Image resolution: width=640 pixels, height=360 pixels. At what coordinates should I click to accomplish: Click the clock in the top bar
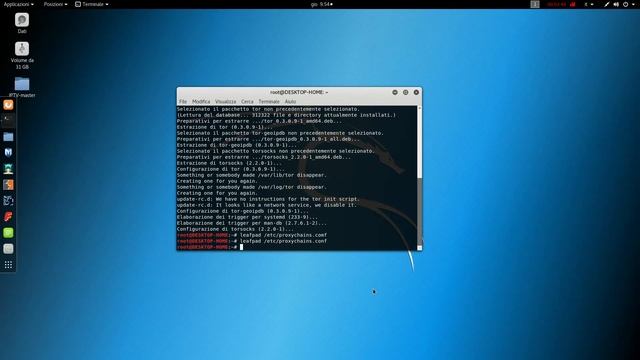point(322,4)
